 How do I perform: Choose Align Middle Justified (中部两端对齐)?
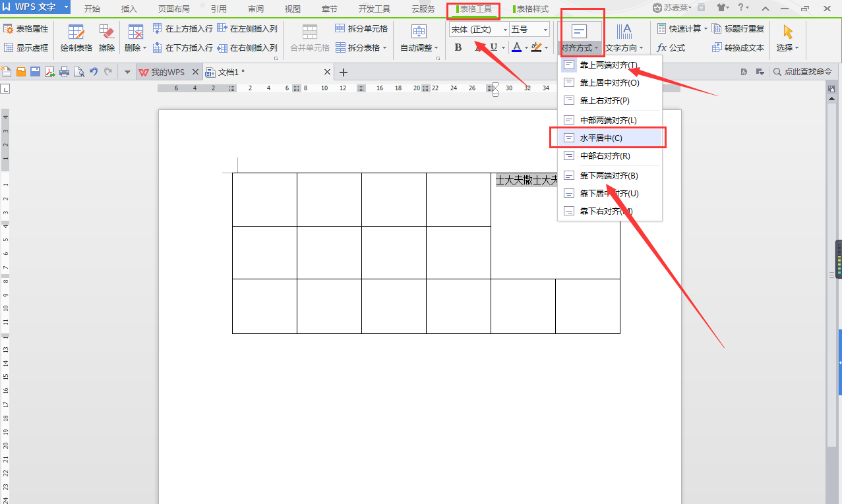coord(610,120)
